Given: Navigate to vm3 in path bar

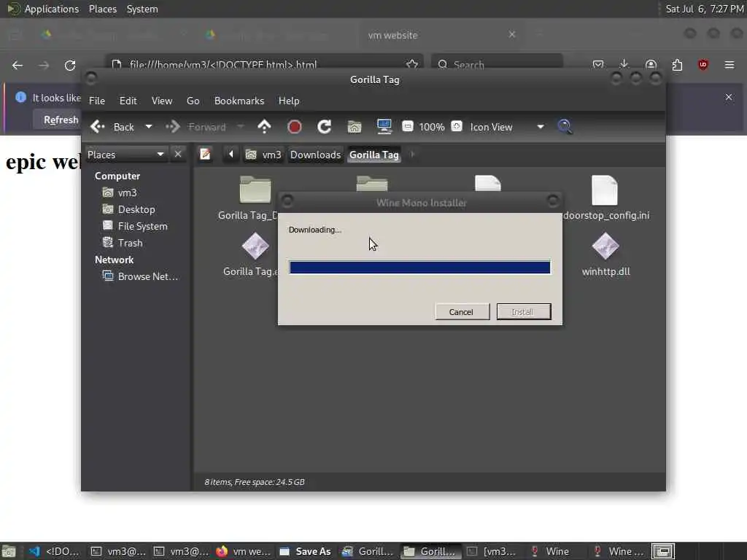Looking at the screenshot, I should (x=263, y=155).
